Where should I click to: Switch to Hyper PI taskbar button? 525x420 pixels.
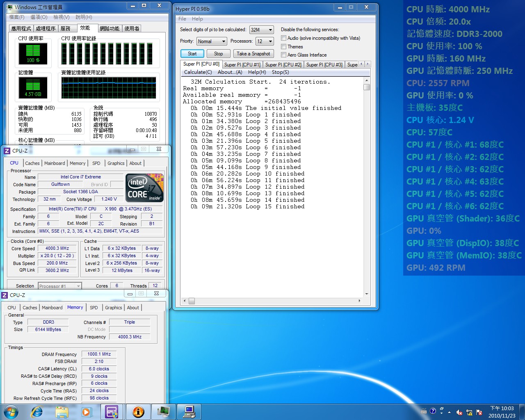pyautogui.click(x=189, y=411)
